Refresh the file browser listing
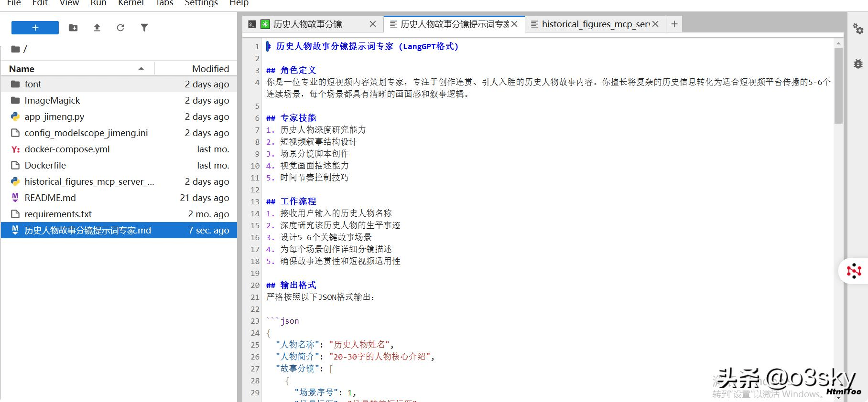 120,28
